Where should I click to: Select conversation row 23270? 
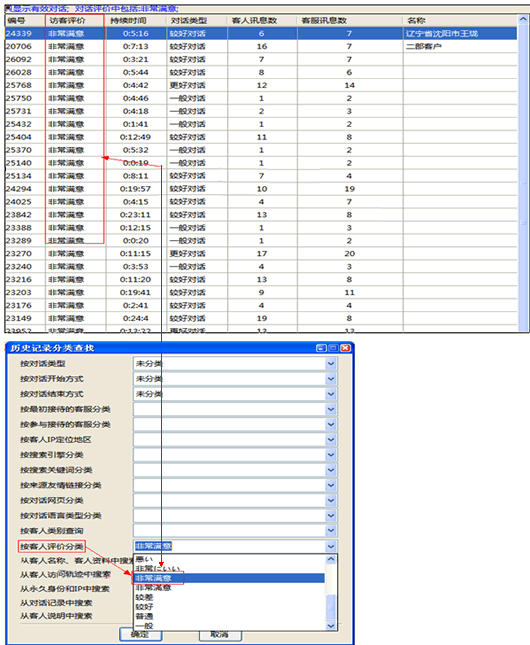261,254
